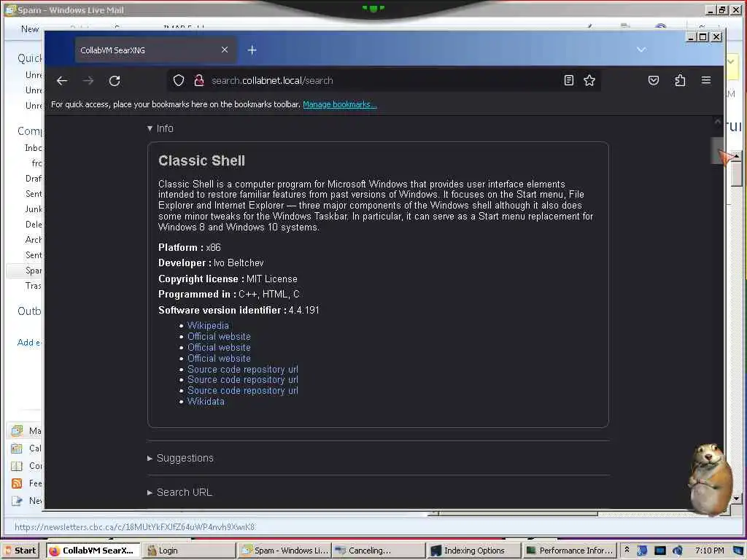The width and height of the screenshot is (747, 560).
Task: Select Drafts folder in Live Mail
Action: (34, 179)
